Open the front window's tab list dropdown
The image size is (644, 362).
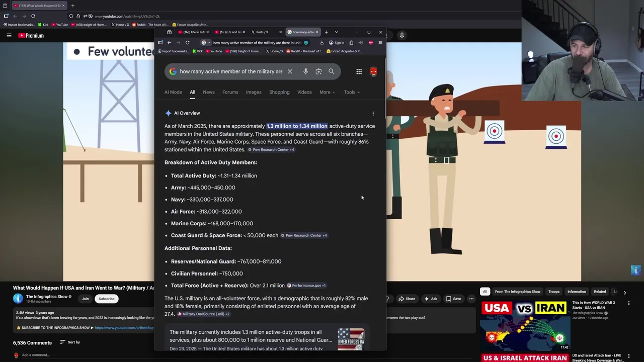click(x=336, y=32)
